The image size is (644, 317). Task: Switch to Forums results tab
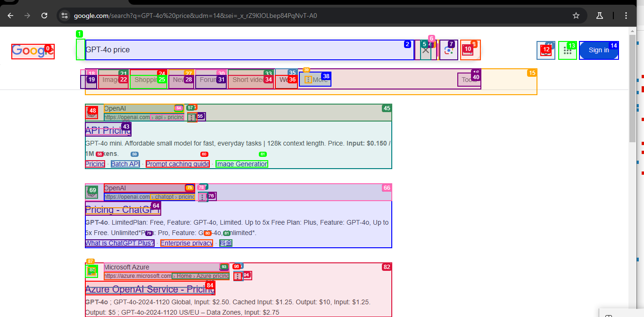(x=211, y=80)
